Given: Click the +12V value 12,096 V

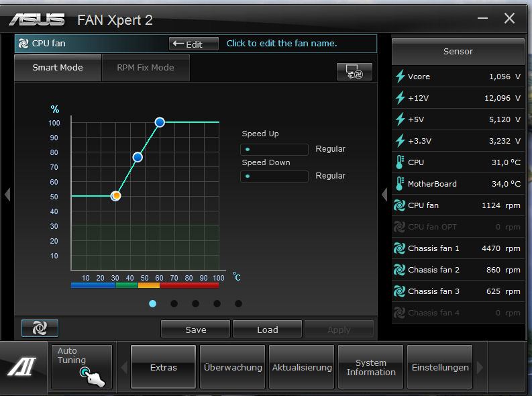Looking at the screenshot, I should point(502,98).
